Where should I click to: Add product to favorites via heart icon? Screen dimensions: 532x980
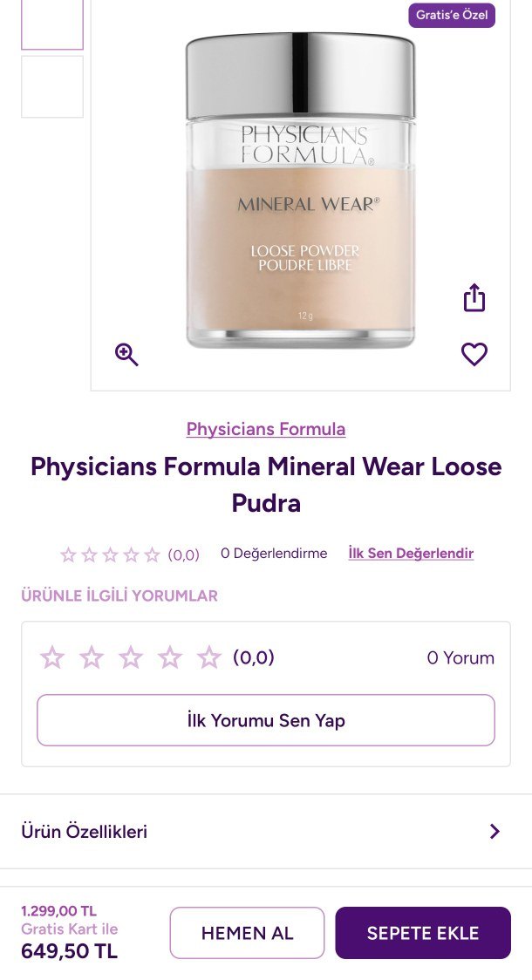tap(474, 354)
